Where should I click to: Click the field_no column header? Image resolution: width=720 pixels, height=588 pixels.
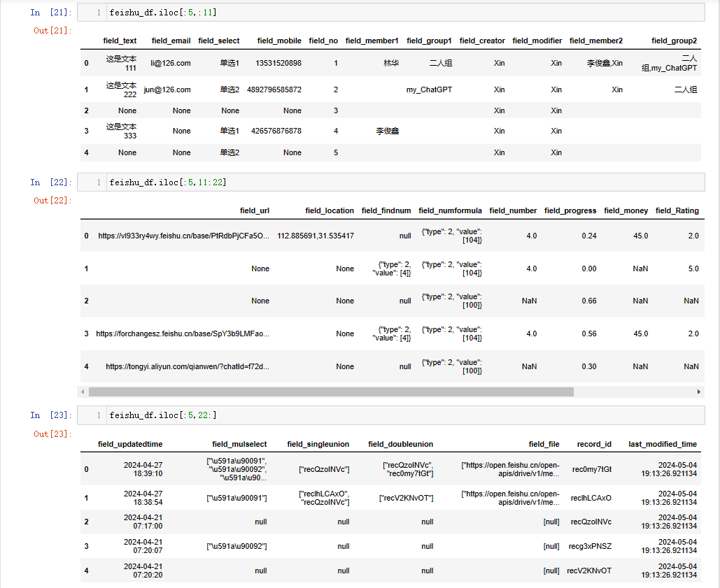[323, 41]
